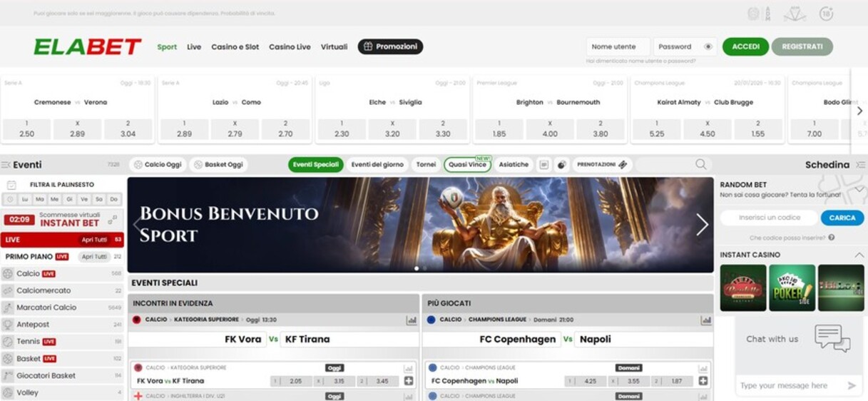
Task: Expand the Antepost category
Action: click(x=62, y=325)
